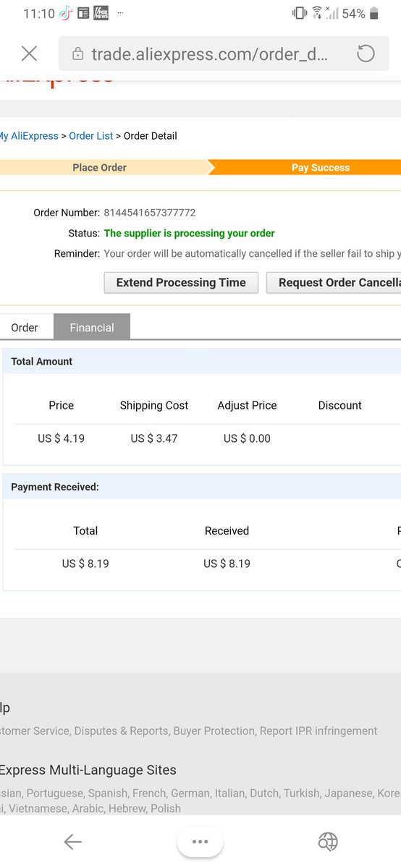Open Buyer Protection footer link
The width and height of the screenshot is (401, 868).
[214, 731]
